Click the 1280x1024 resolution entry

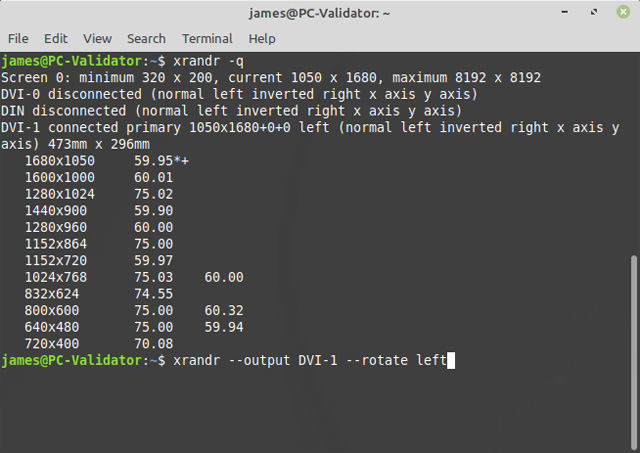pyautogui.click(x=60, y=194)
